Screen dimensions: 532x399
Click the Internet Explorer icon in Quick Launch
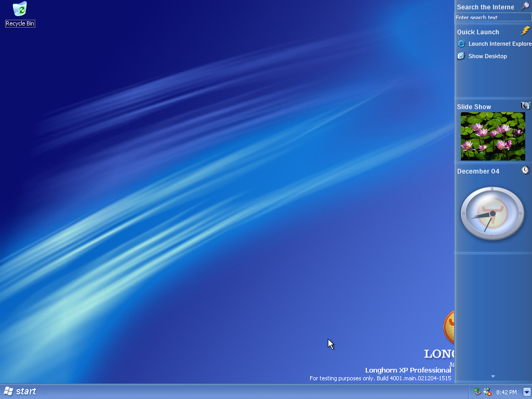coord(461,44)
